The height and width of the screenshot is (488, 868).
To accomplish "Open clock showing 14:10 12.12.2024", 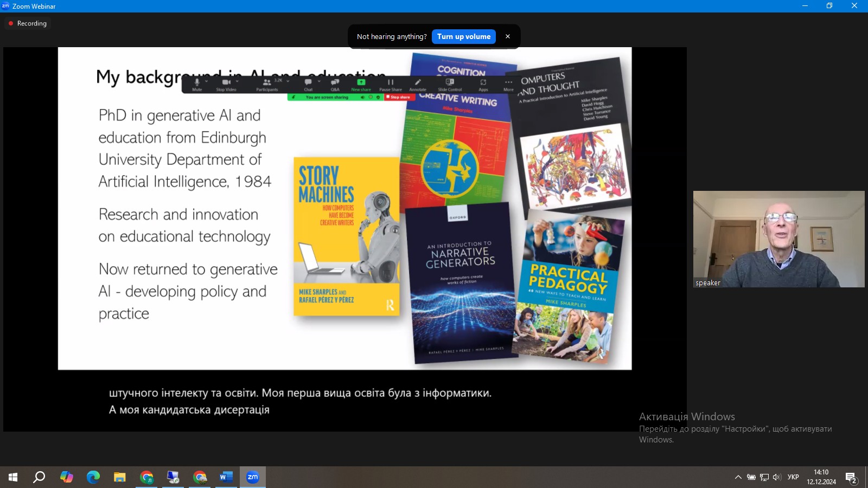I will coord(821,477).
